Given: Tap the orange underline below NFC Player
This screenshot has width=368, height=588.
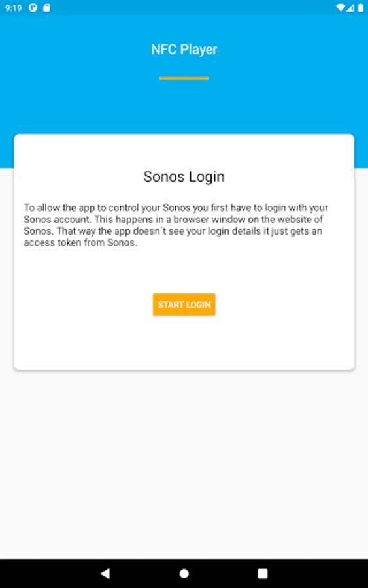Looking at the screenshot, I should pos(184,78).
